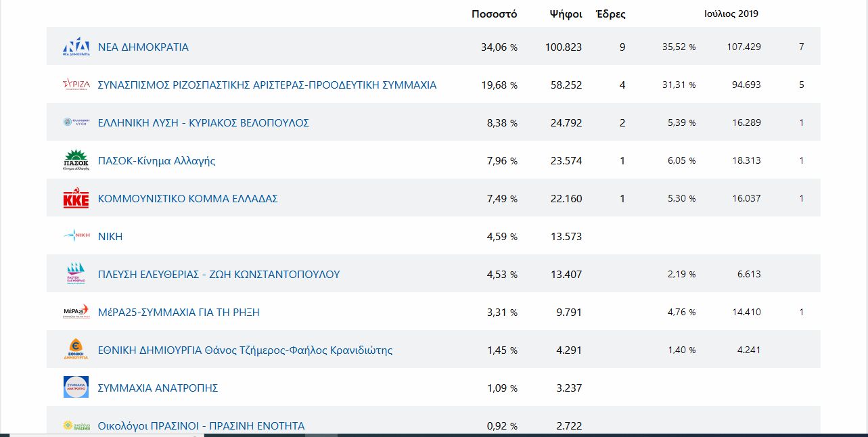
Task: Open ΜέΡΑ25-ΣΥΜΜΑΧΙΑ ΓΙΑ ΤΗ ΡΗΞΗ link
Action: 179,313
